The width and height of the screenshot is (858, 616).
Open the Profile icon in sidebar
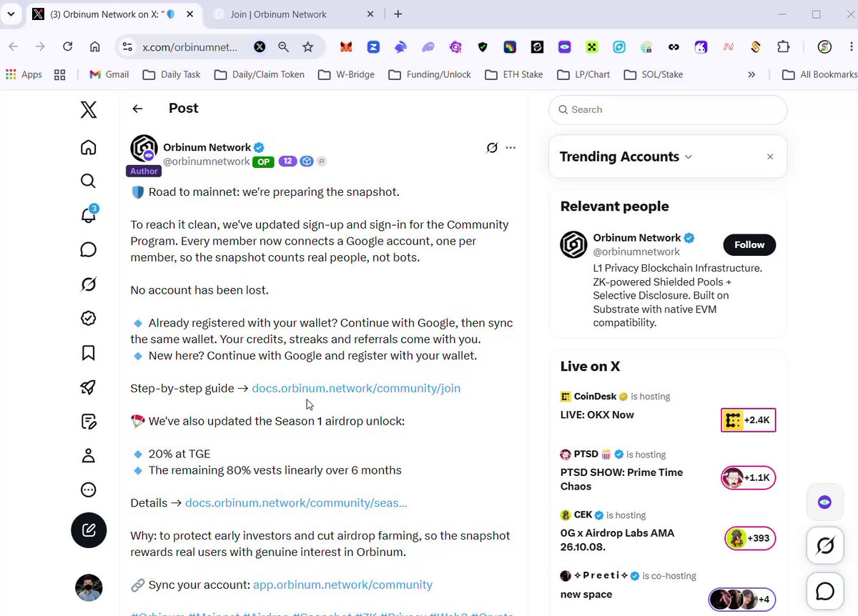88,456
